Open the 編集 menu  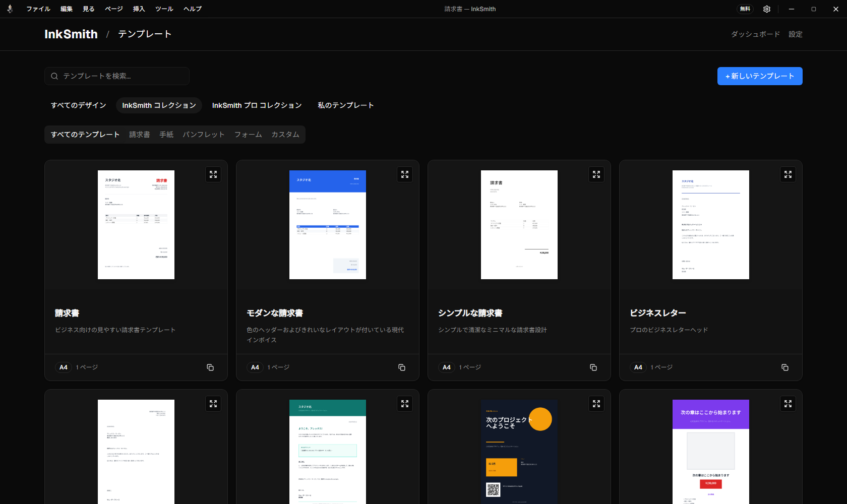67,9
